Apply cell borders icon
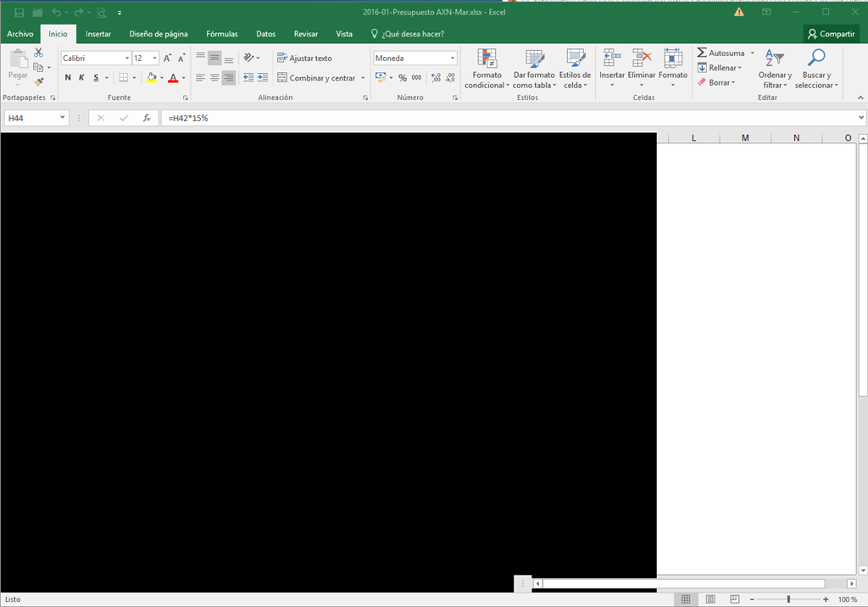868x607 pixels. point(124,77)
